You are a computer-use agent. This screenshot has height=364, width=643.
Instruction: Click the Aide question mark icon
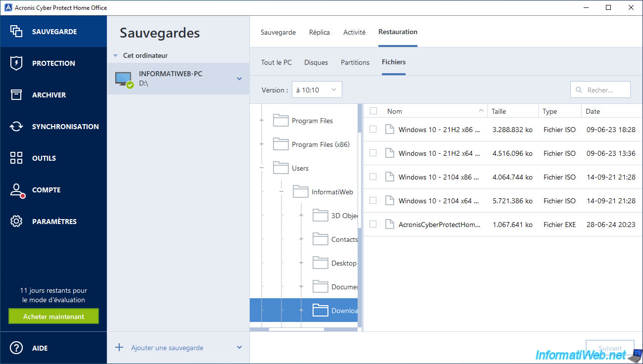point(16,348)
